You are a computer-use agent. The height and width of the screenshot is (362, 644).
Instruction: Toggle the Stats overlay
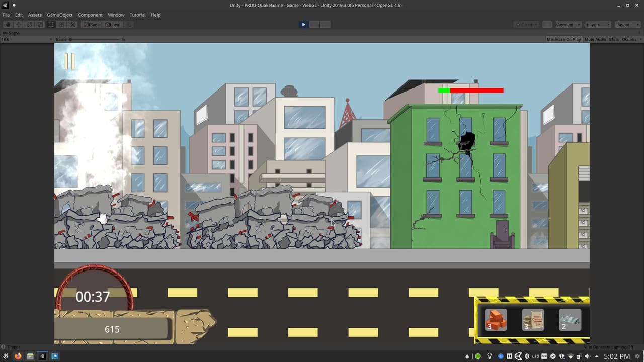click(614, 39)
